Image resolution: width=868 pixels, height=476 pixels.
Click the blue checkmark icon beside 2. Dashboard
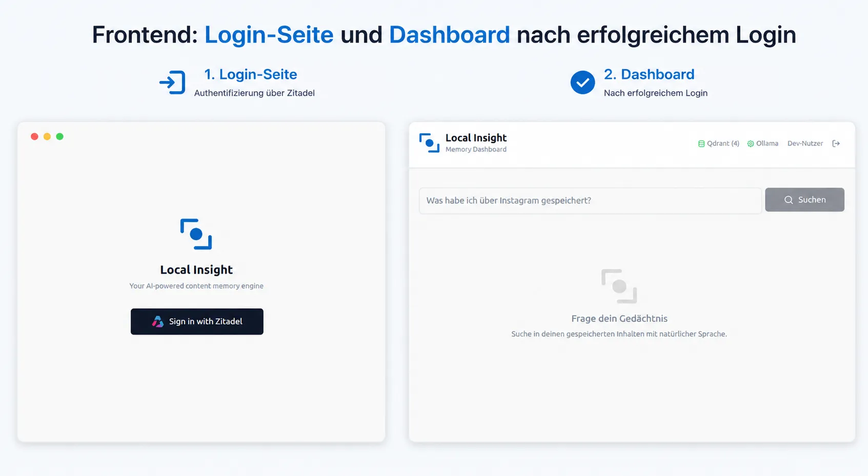[582, 82]
